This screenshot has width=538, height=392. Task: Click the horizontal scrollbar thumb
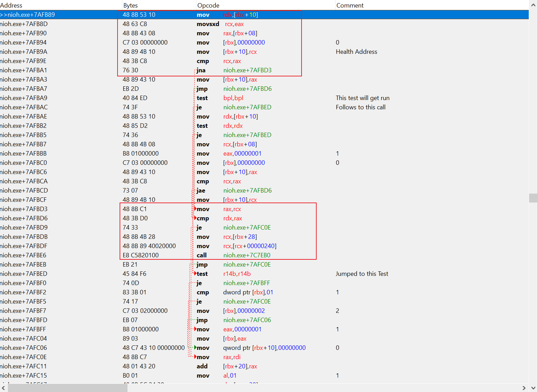tap(67, 388)
